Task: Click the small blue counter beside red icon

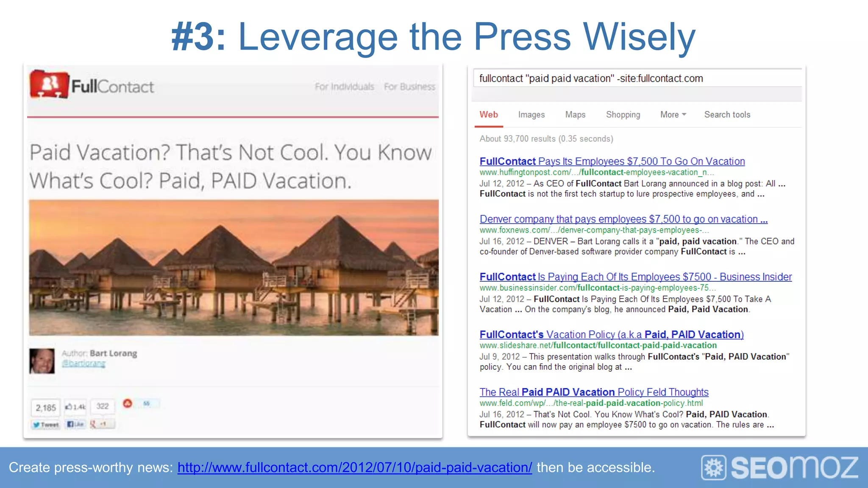Action: pos(147,403)
